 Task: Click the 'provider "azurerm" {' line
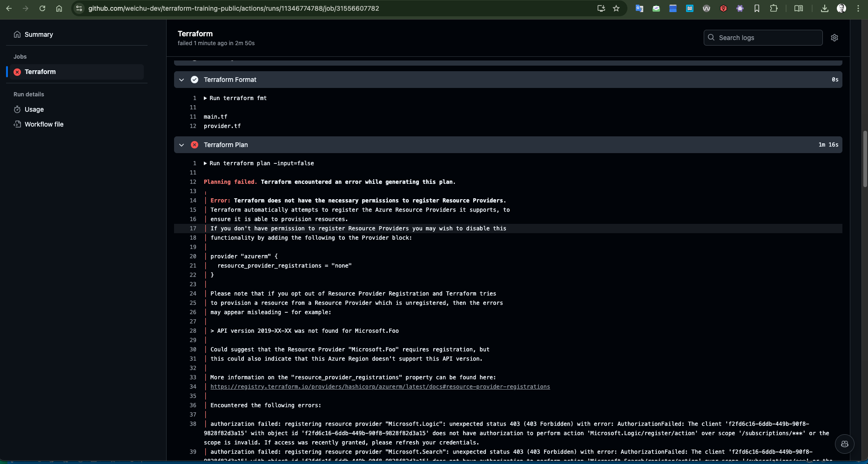point(244,256)
